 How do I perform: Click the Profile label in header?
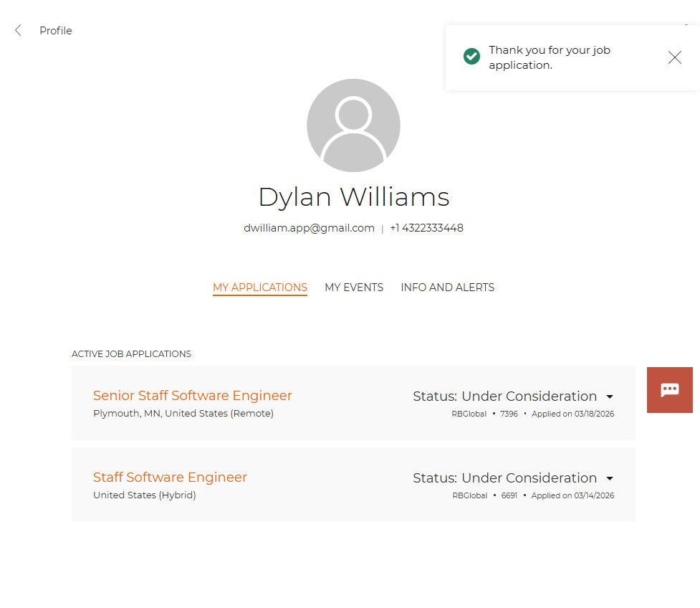pos(56,31)
